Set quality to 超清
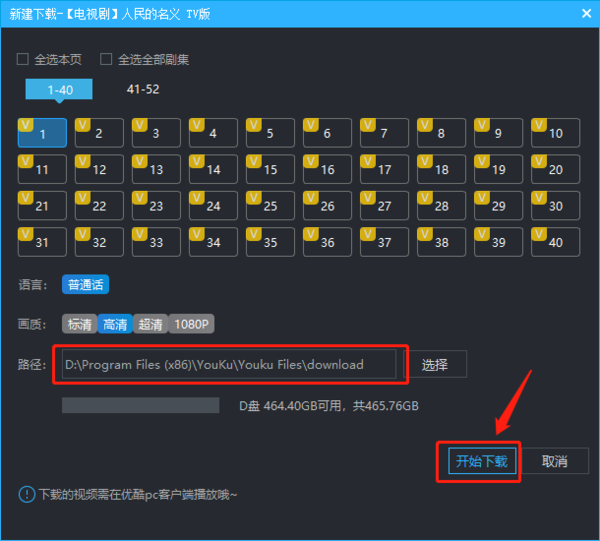This screenshot has height=541, width=600. tap(150, 324)
